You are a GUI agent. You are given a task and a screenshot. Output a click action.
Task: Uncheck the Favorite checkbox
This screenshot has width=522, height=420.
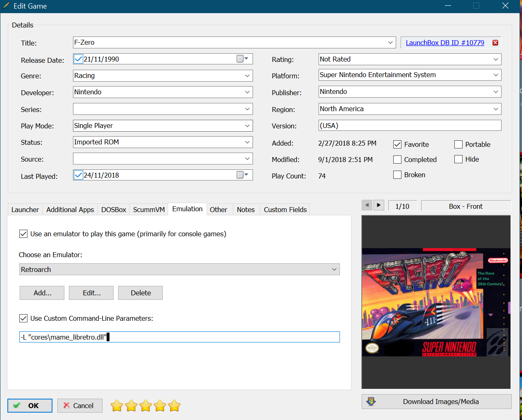coord(397,144)
